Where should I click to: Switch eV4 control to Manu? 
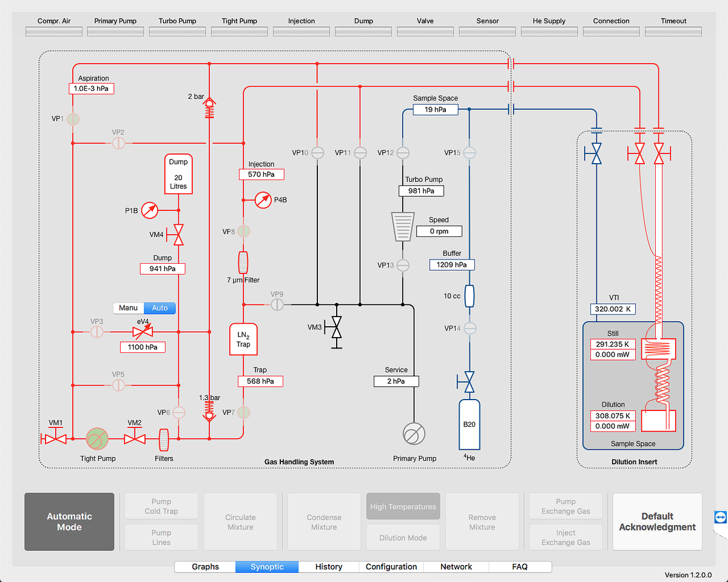tap(129, 308)
